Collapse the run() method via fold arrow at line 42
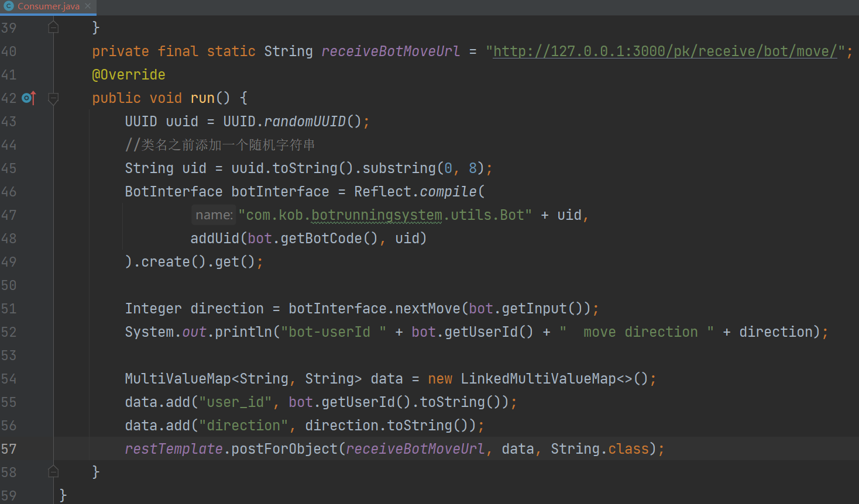This screenshot has height=504, width=859. pyautogui.click(x=53, y=98)
